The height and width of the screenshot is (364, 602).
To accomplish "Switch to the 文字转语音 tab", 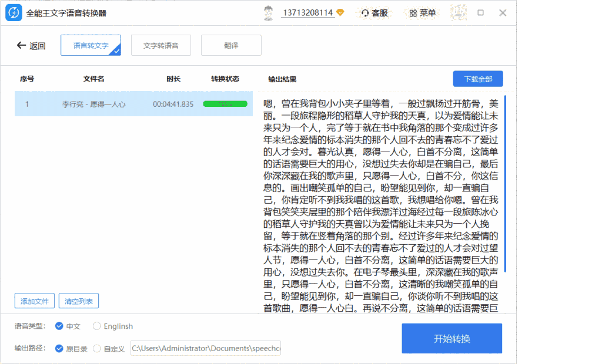I will click(x=160, y=45).
